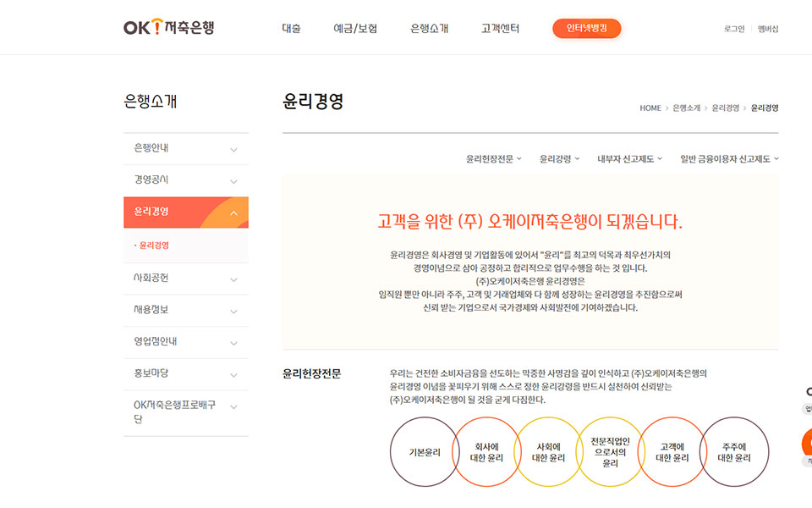Open the 윤리헌장전문 dropdown tab

494,158
